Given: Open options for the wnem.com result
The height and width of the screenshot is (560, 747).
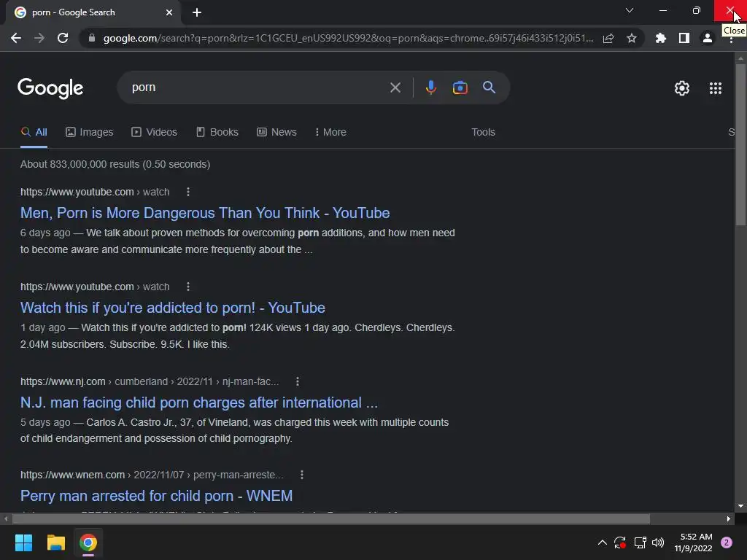Looking at the screenshot, I should 301,475.
